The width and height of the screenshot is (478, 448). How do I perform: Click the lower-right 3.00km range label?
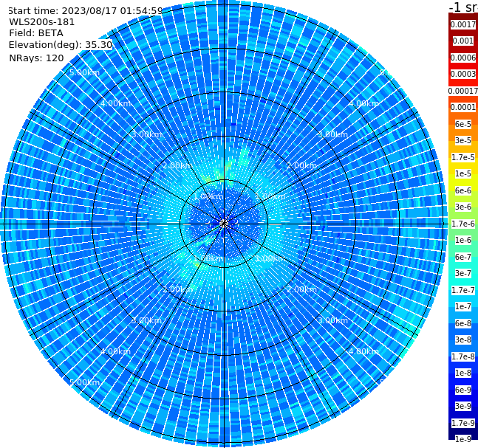coord(332,320)
